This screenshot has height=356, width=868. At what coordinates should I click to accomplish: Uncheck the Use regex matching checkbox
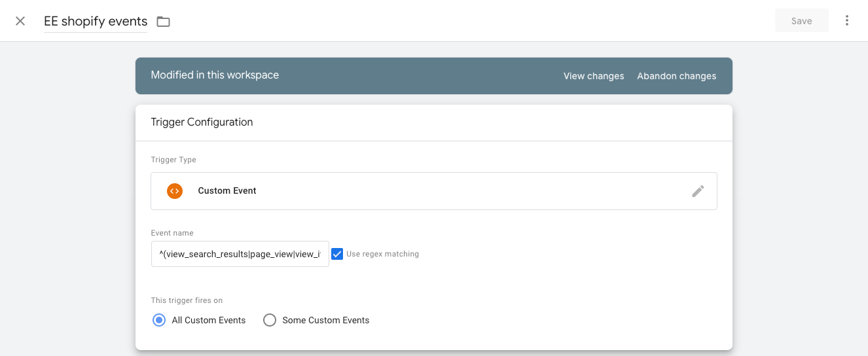click(337, 254)
